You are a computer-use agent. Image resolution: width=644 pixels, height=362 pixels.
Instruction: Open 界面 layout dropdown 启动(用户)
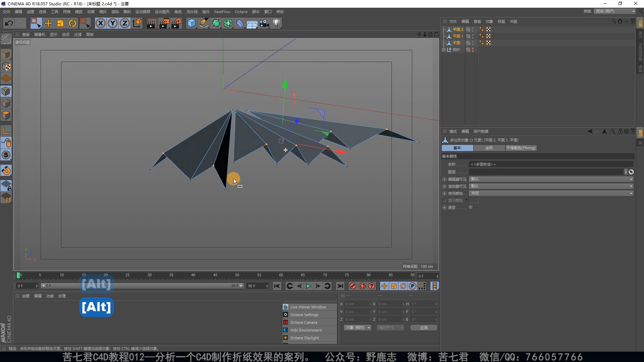point(615,11)
